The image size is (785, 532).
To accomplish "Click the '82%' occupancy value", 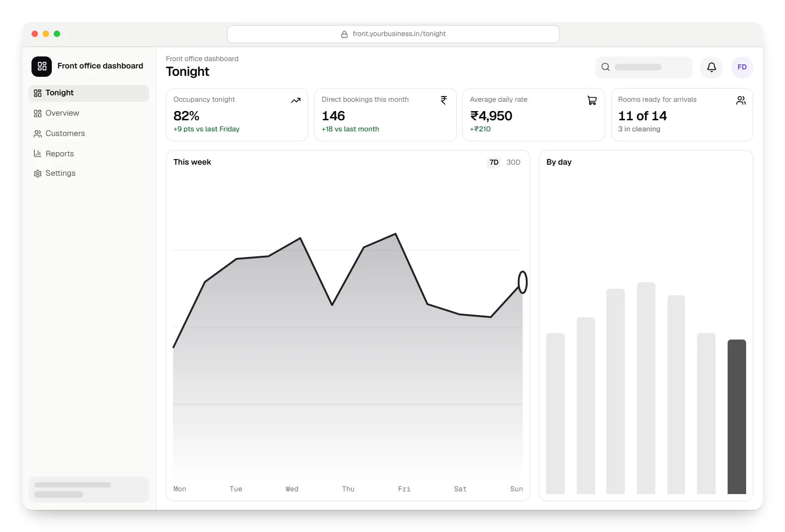I will [x=186, y=116].
